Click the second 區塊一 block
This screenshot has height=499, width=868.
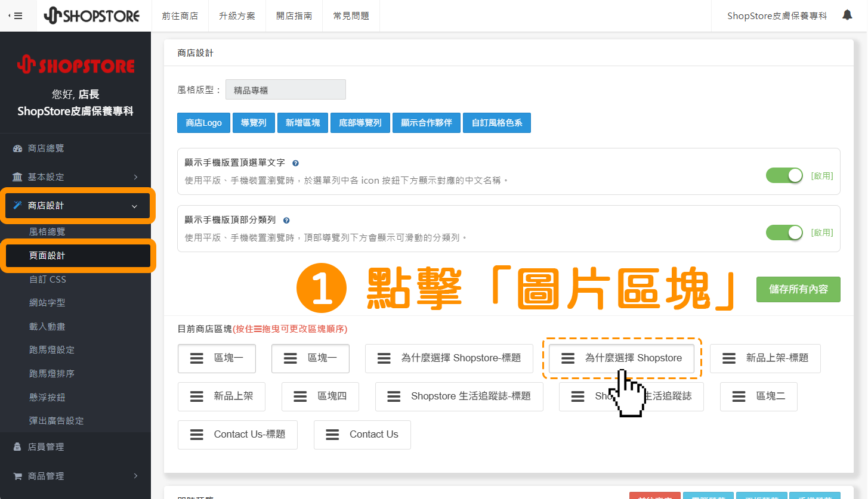tap(310, 358)
